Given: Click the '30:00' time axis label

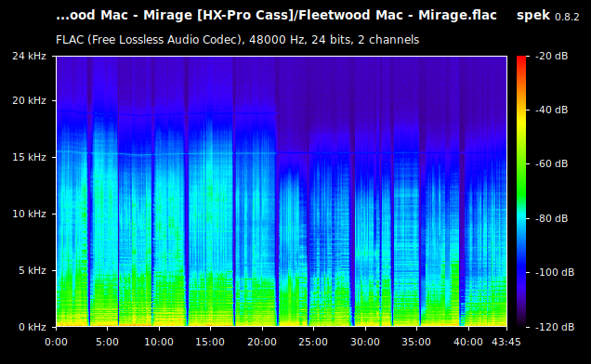Looking at the screenshot, I should click(x=365, y=342).
